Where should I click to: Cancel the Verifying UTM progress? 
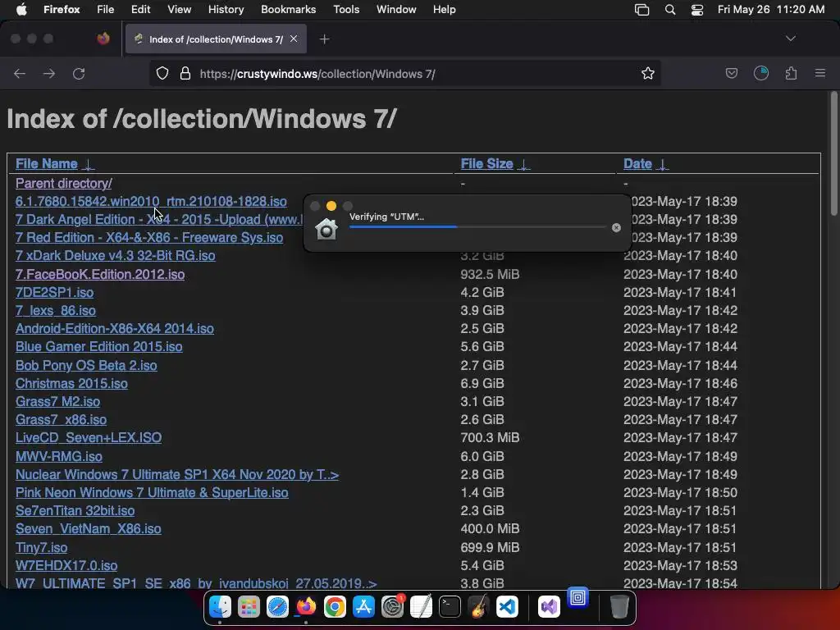[616, 228]
